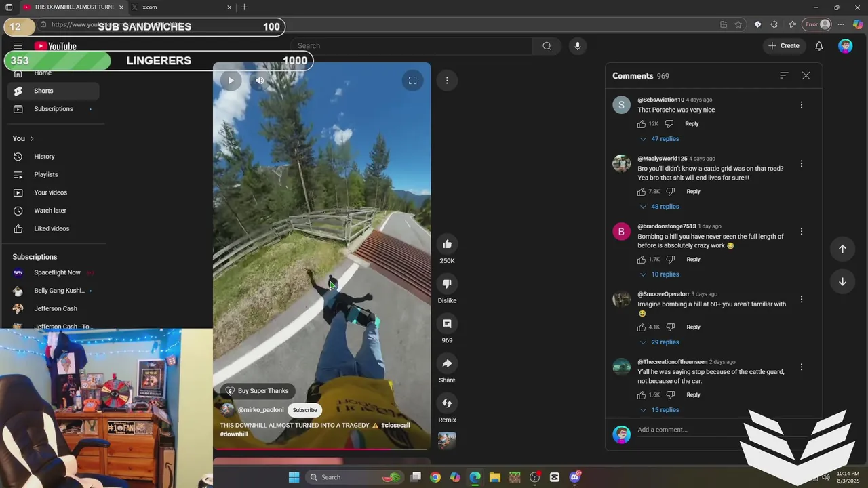Toggle the YouTube hamburger guide menu
868x488 pixels.
(18, 46)
